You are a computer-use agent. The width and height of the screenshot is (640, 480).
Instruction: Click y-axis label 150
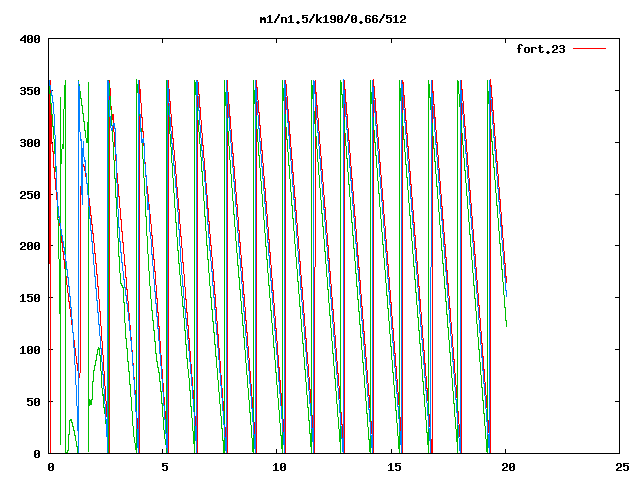pyautogui.click(x=30, y=298)
